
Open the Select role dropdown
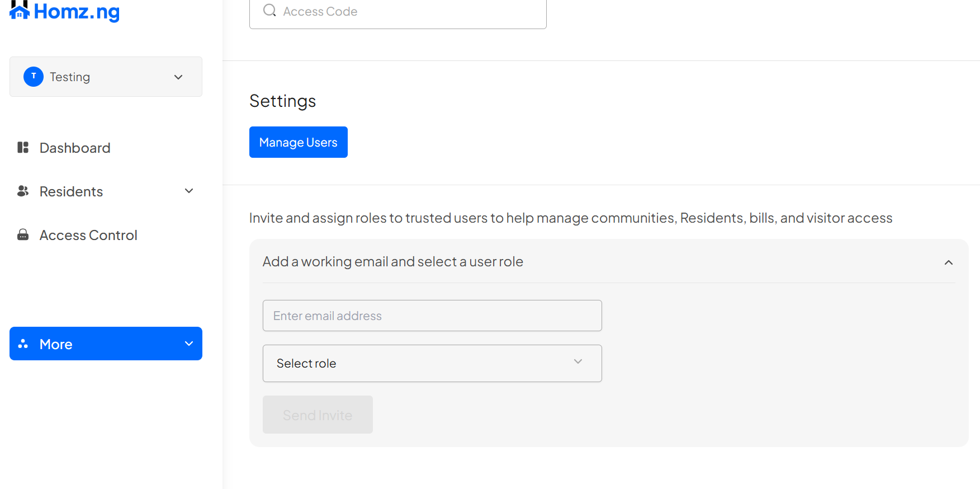pyautogui.click(x=432, y=363)
